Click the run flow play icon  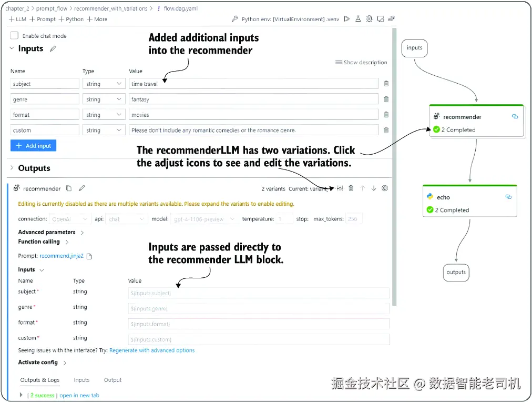[347, 19]
